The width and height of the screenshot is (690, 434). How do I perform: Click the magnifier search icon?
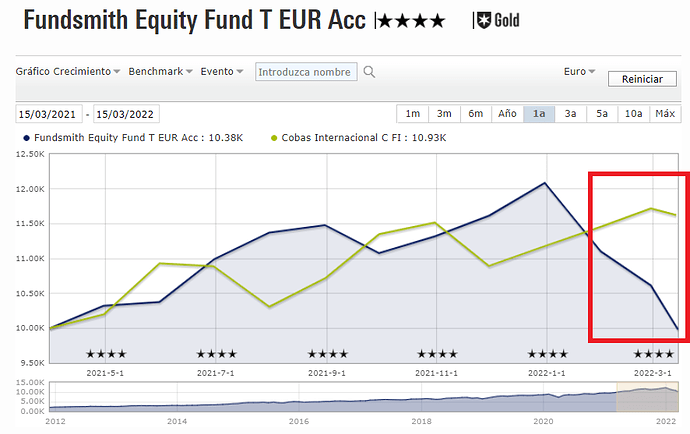coord(369,72)
